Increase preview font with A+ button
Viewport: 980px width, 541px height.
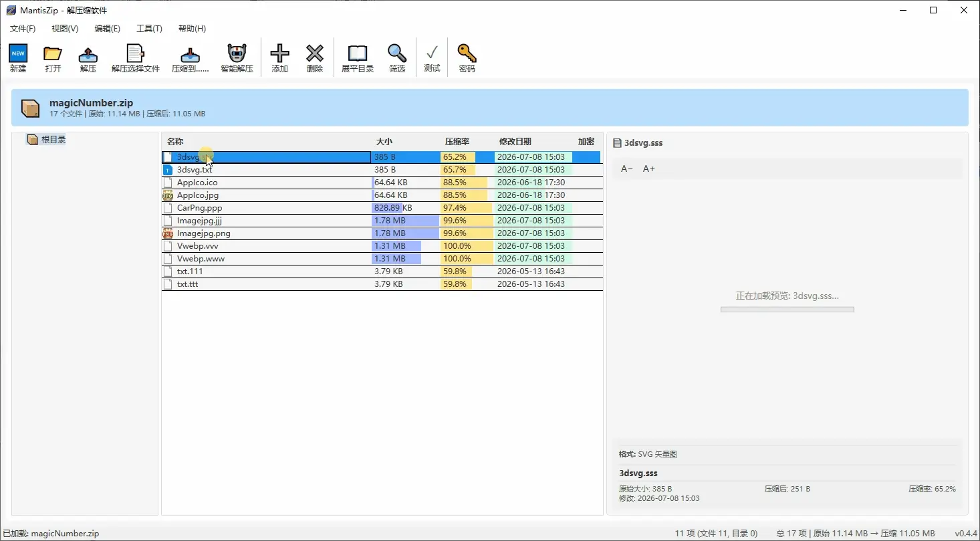point(649,169)
